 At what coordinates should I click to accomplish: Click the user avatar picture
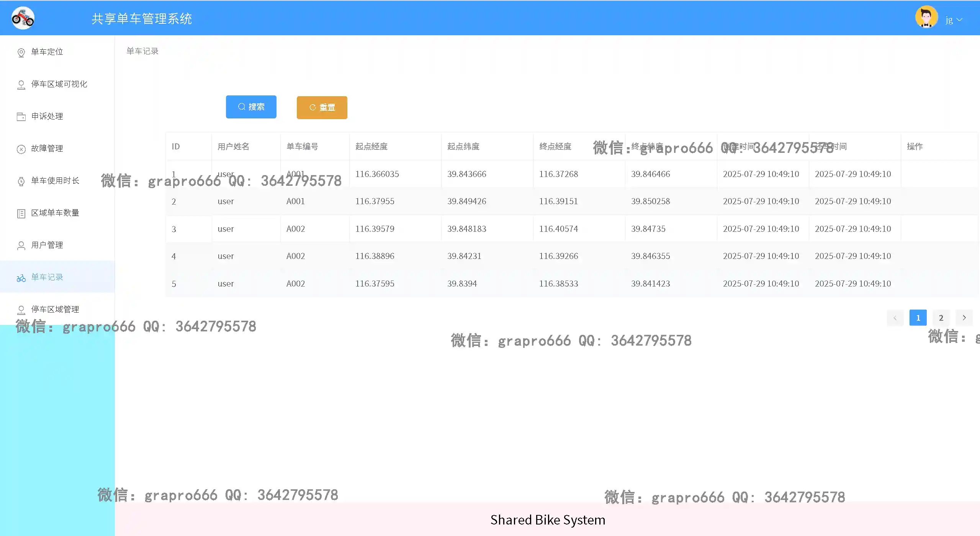[x=926, y=17]
